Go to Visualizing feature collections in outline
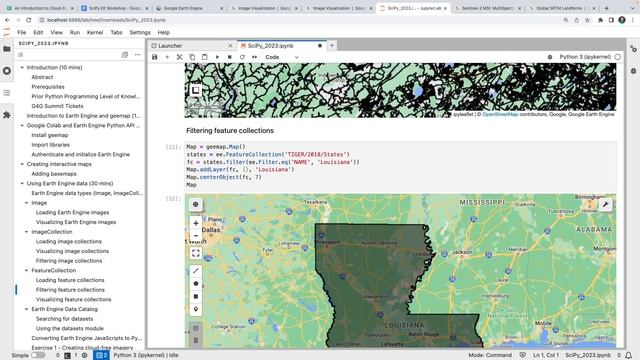The width and height of the screenshot is (640, 360). pos(73,299)
